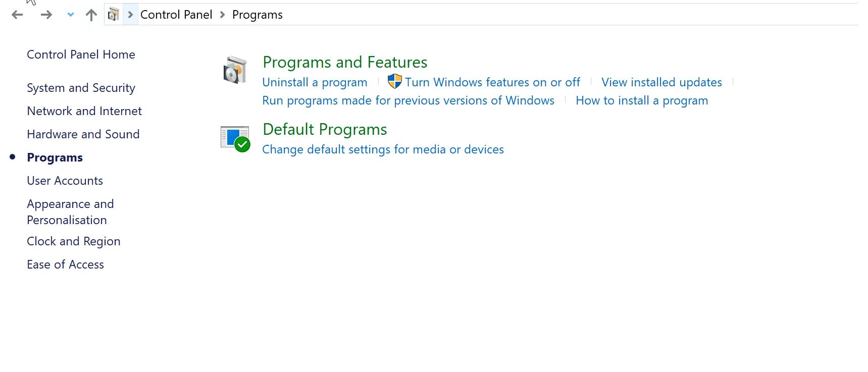Open View installed updates
Viewport: 868px width, 372px height.
coord(661,82)
